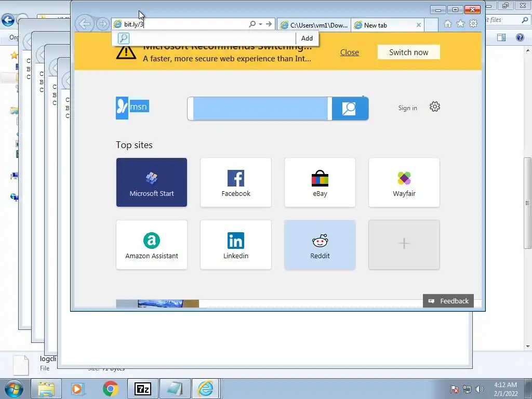The image size is (532, 399).
Task: Open Favorites star in IE toolbar
Action: coord(460,23)
